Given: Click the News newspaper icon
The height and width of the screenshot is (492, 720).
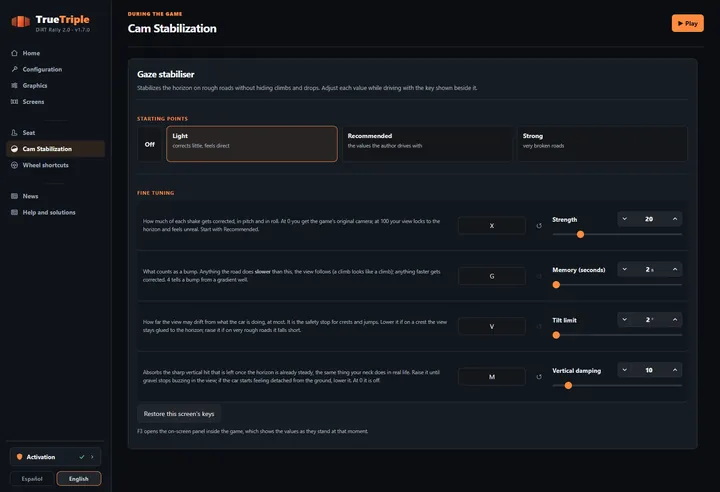Looking at the screenshot, I should (x=14, y=196).
